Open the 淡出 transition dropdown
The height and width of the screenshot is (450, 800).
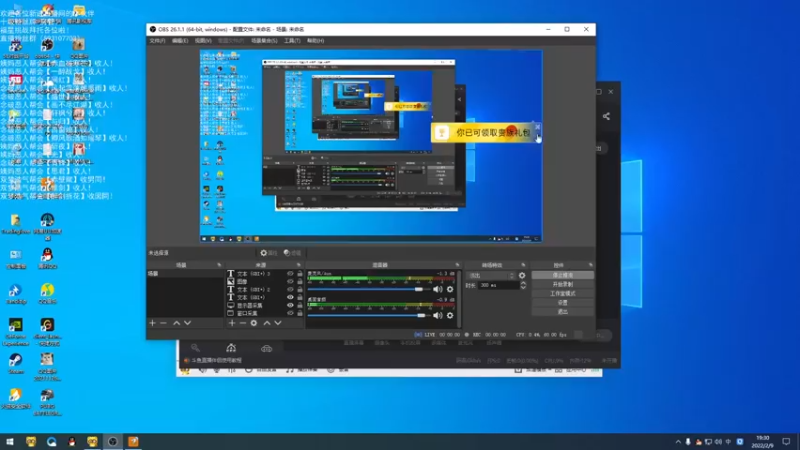pos(492,276)
